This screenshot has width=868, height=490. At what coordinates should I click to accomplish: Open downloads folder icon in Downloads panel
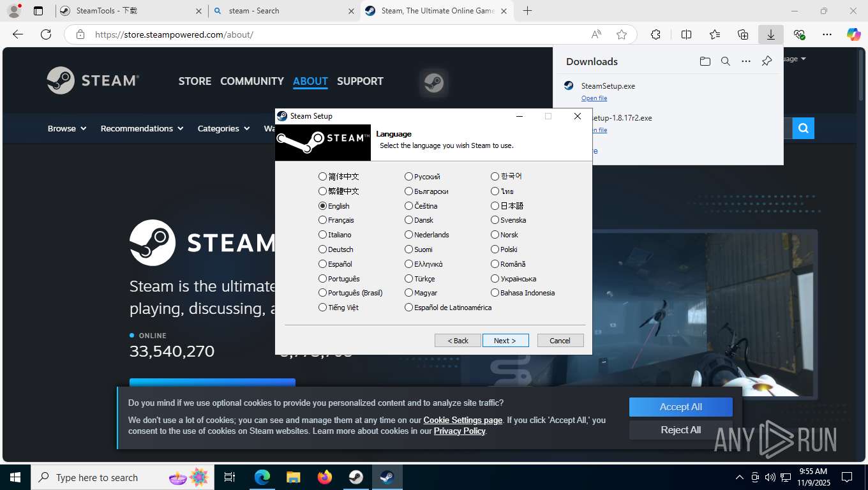point(705,61)
